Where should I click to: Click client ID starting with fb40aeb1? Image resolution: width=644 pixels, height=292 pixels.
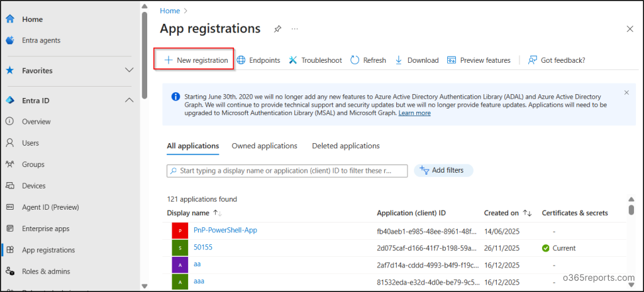pos(427,231)
